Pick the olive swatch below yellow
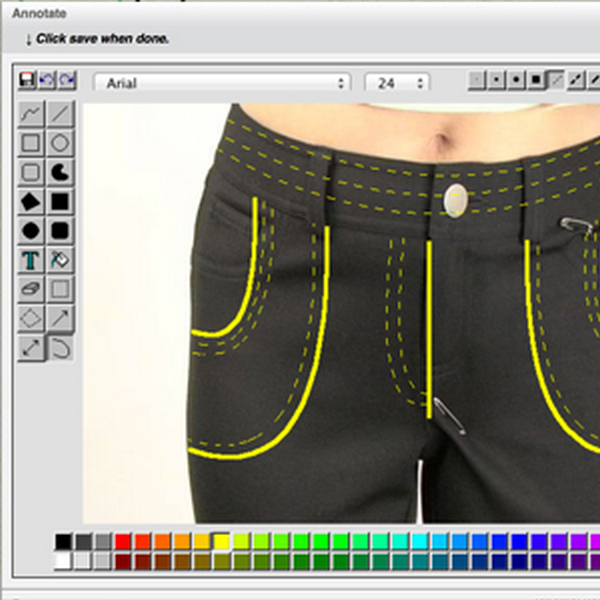600x600 pixels. click(222, 561)
